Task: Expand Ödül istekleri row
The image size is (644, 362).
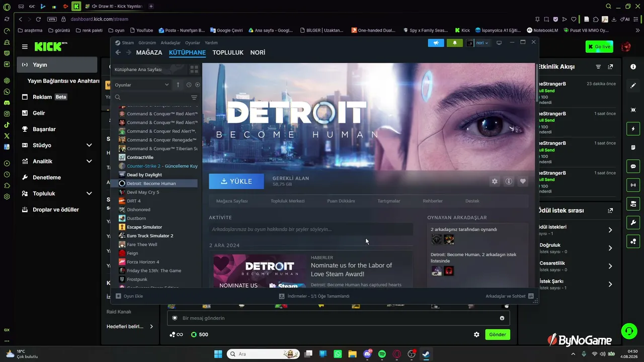Action: pos(610,230)
